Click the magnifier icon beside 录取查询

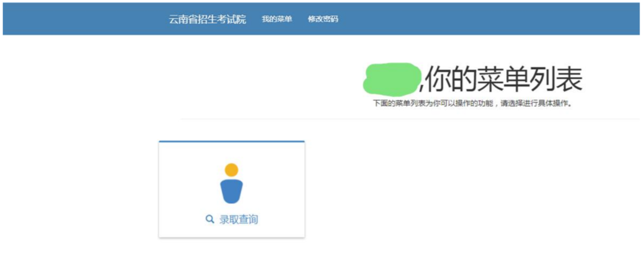(209, 219)
